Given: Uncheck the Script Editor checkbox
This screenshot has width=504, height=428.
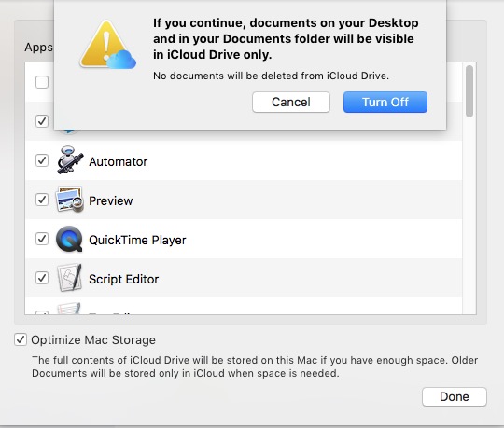Looking at the screenshot, I should coord(42,278).
